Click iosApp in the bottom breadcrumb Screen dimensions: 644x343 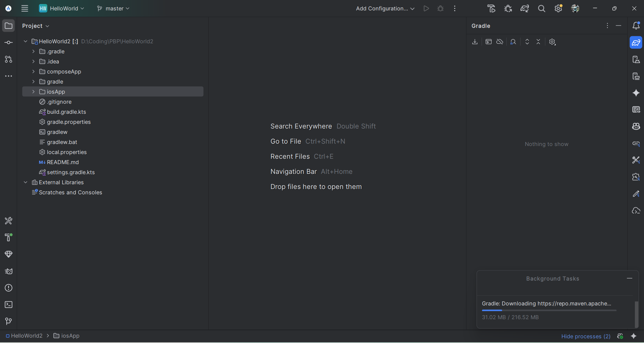point(70,336)
